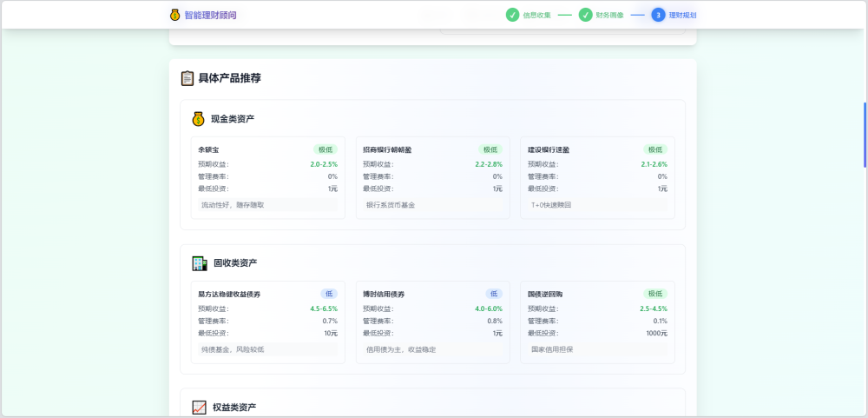The width and height of the screenshot is (868, 418).
Task: Click the 2.1-2.6% expected yield value
Action: [x=654, y=164]
